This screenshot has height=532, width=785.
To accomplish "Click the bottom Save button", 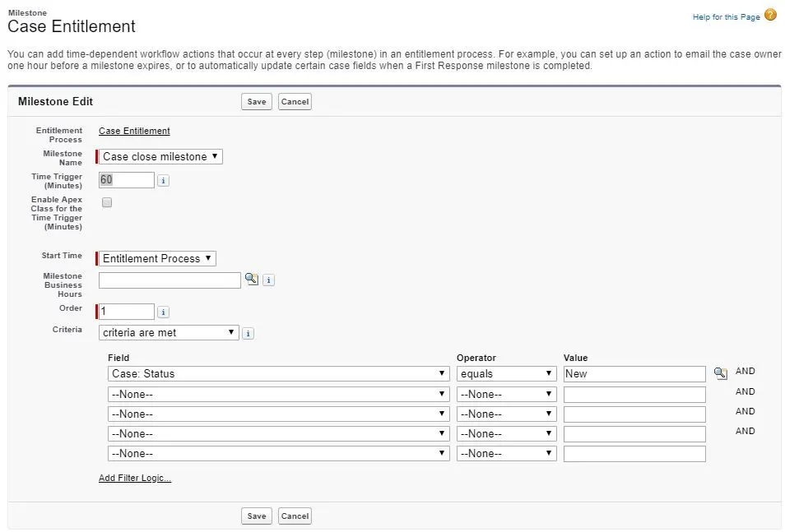I will 257,516.
